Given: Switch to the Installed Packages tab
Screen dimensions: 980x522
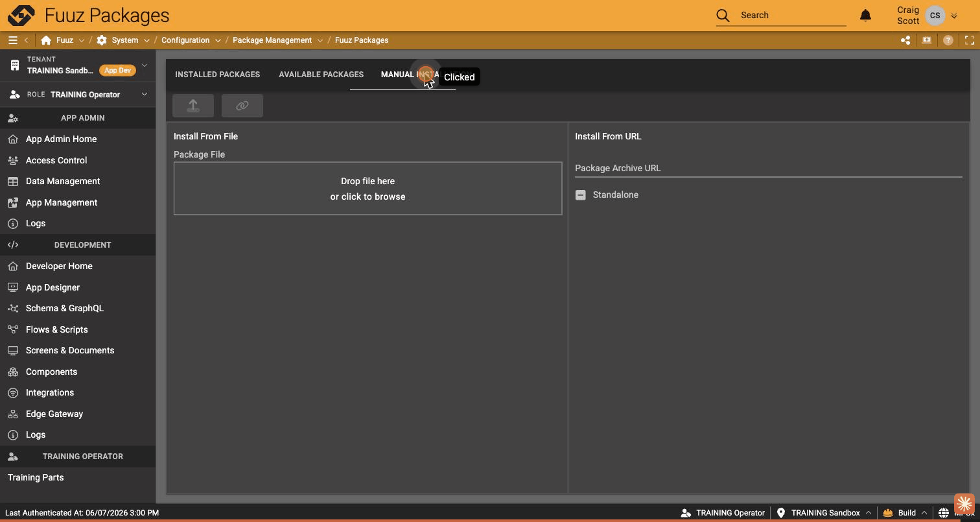Looking at the screenshot, I should coord(218,75).
